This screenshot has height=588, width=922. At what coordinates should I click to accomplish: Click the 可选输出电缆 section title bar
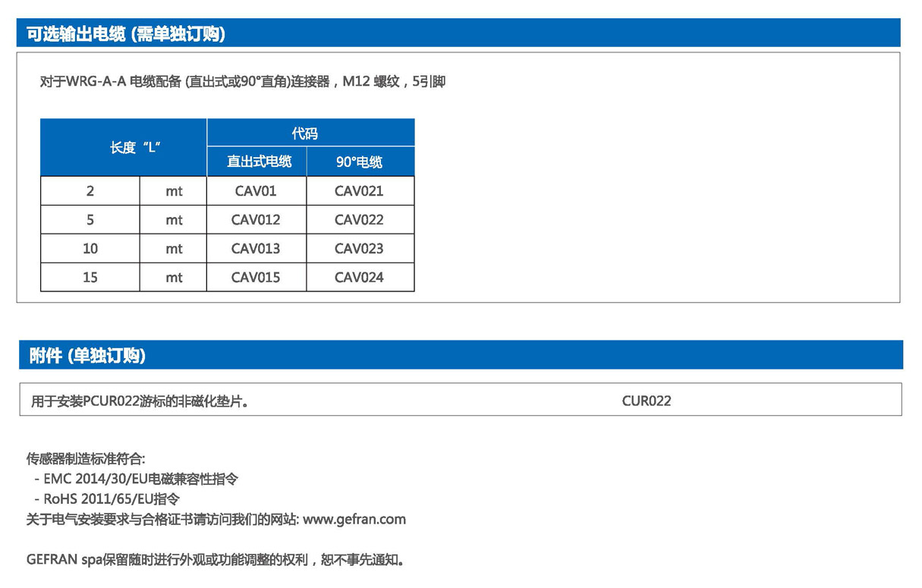pos(126,34)
